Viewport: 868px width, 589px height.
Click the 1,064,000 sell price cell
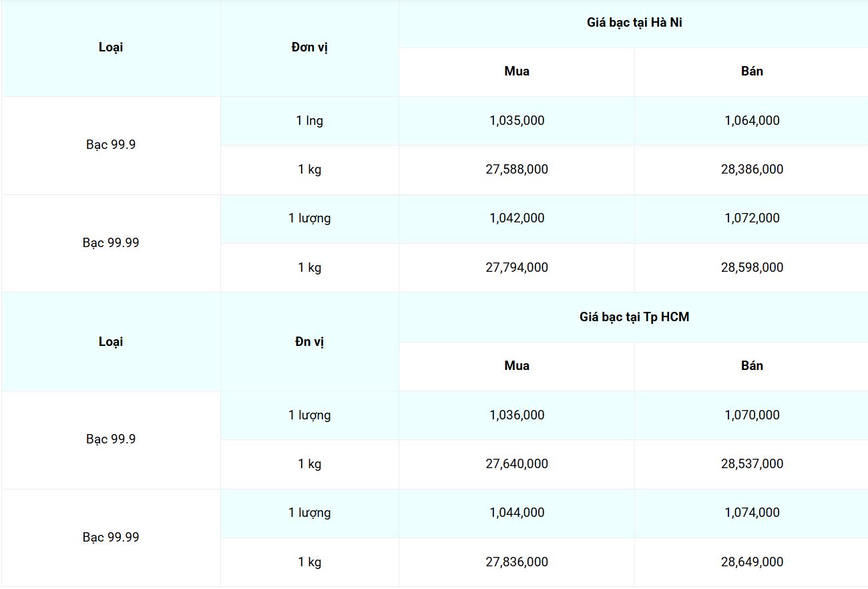(x=752, y=121)
